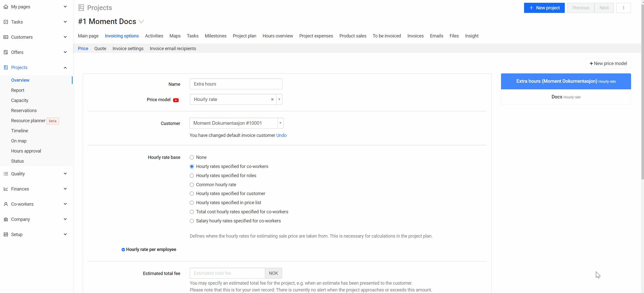The image size is (644, 293).
Task: Open the three-dot more options menu
Action: pyautogui.click(x=624, y=8)
